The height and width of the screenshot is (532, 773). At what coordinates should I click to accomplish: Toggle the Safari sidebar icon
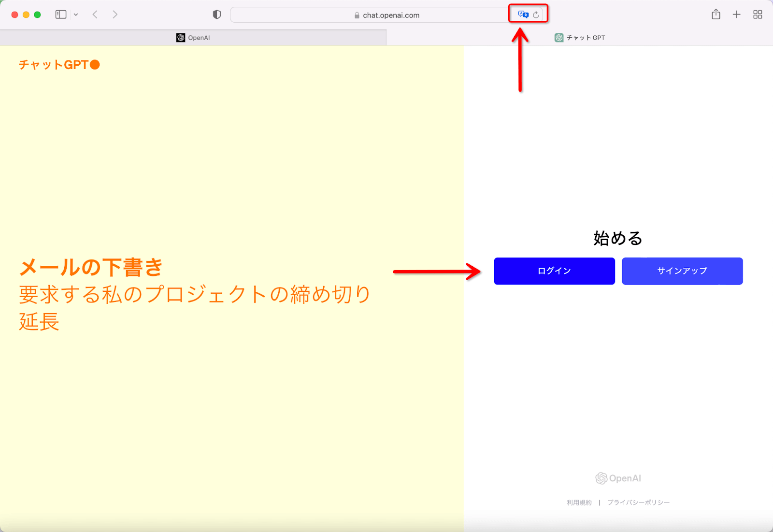tap(61, 14)
